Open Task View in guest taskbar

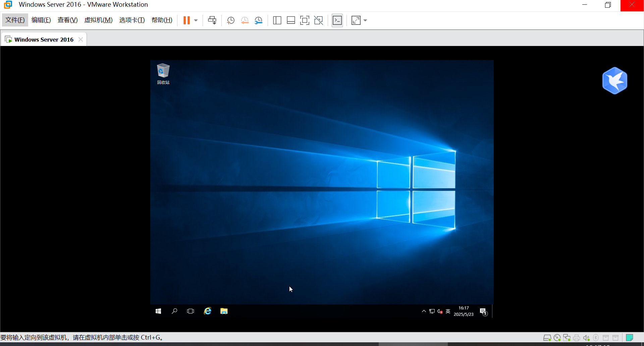[191, 311]
